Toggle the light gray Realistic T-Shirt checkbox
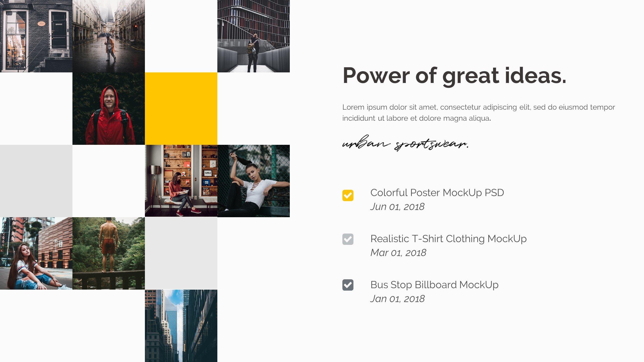Image resolution: width=644 pixels, height=362 pixels. [348, 239]
